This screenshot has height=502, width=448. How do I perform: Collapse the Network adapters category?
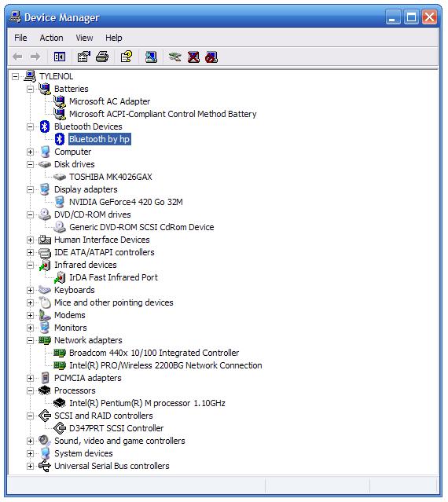(30, 340)
